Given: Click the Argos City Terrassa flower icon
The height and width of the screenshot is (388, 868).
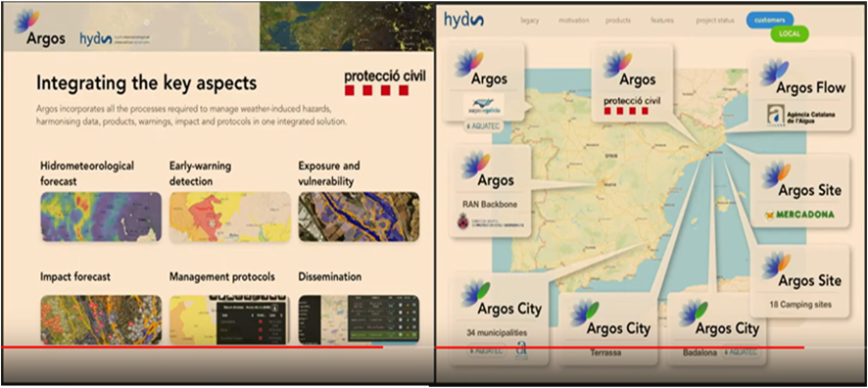Looking at the screenshot, I should 585,313.
